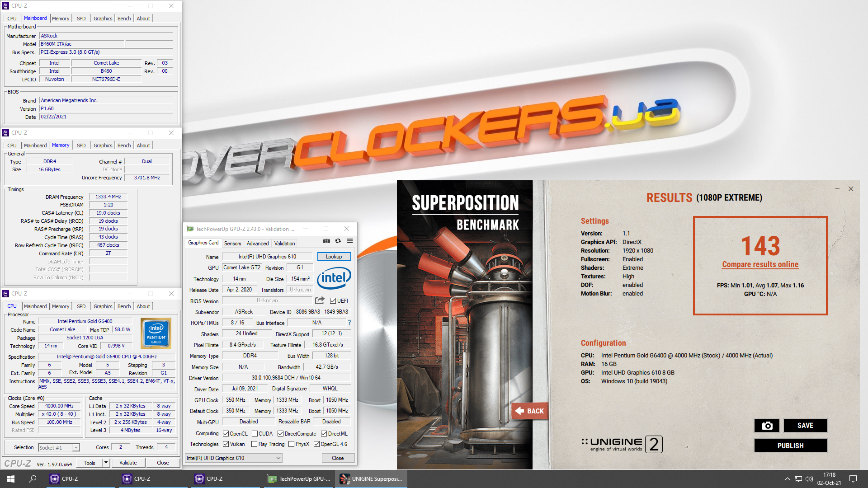Open taskbar clock showing 17:18
Screen dimensions: 868x488
pos(829,479)
